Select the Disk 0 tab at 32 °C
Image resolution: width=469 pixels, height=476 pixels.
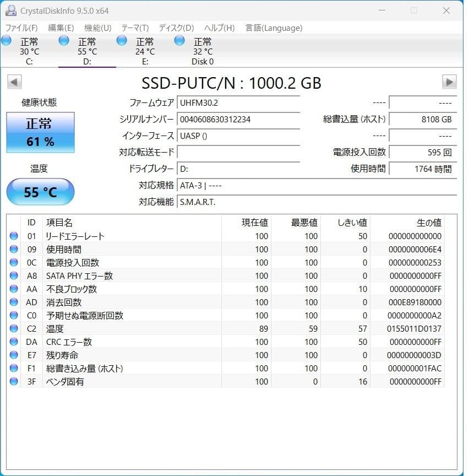point(203,51)
